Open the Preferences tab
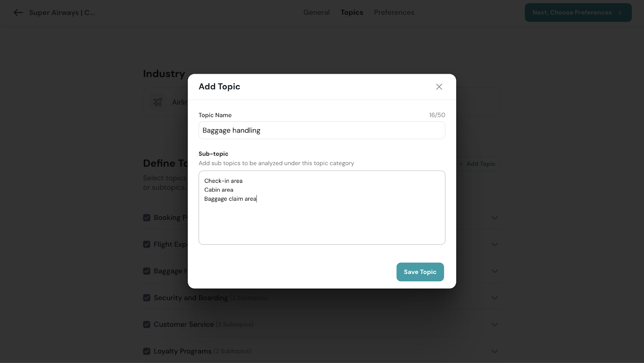The image size is (644, 363). [x=394, y=12]
